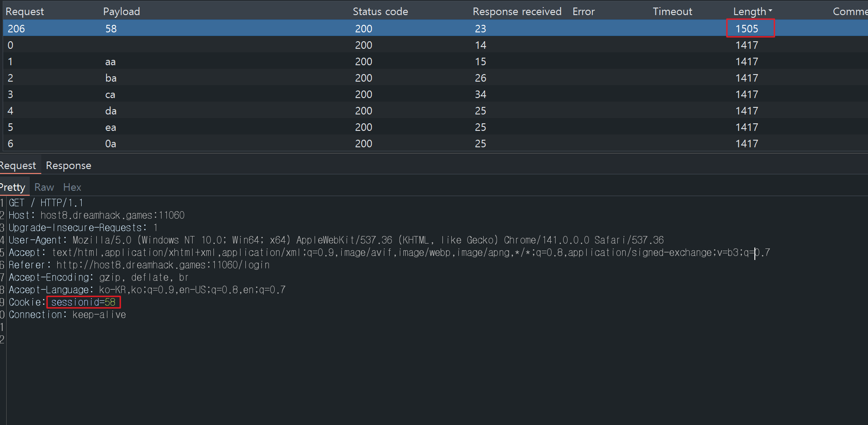The width and height of the screenshot is (868, 425).
Task: Switch to the Response tab
Action: (x=68, y=165)
